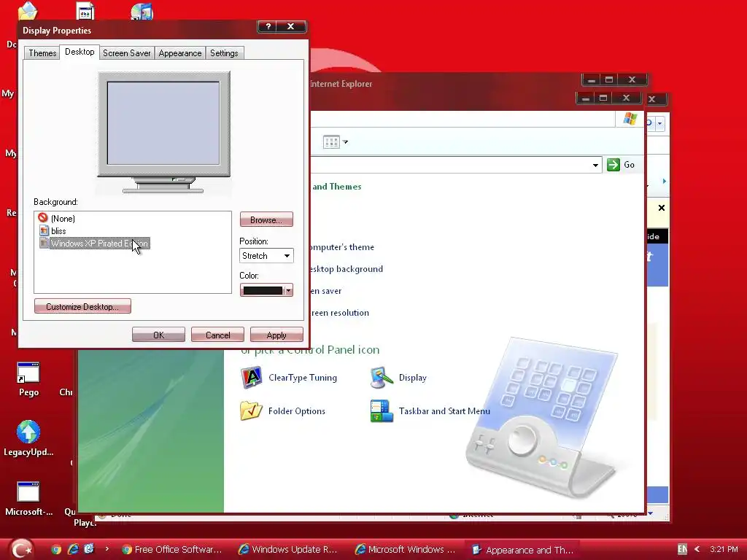Screen dimensions: 747x560
Task: Switch to Free Office Software taskbar button
Action: (171, 550)
